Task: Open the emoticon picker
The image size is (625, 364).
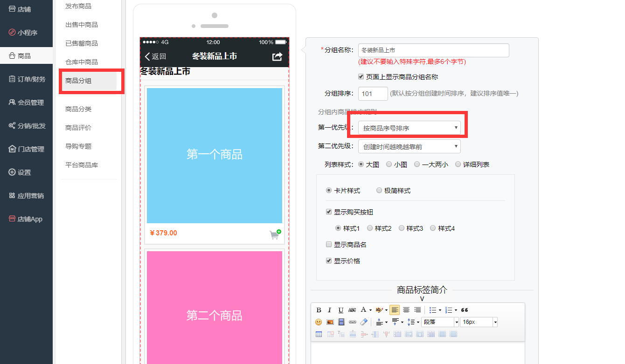Action: pyautogui.click(x=319, y=322)
